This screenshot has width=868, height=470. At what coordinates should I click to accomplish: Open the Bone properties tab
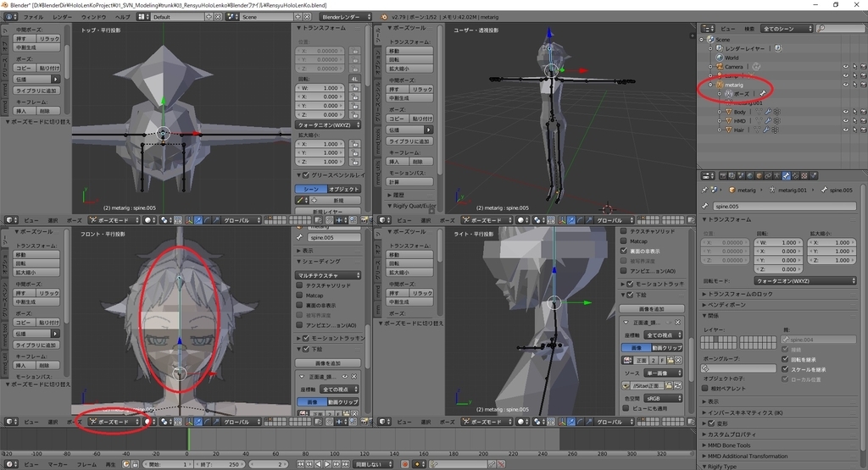click(x=786, y=176)
